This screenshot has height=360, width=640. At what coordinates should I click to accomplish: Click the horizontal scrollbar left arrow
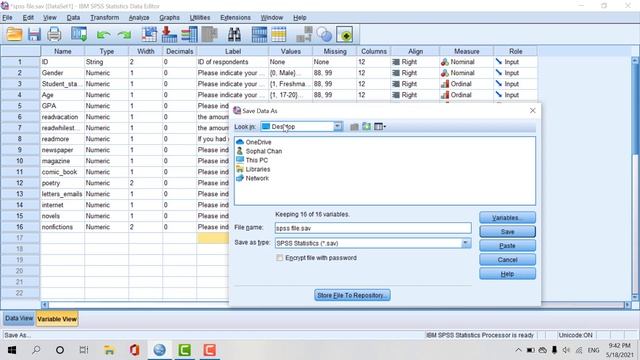click(45, 305)
